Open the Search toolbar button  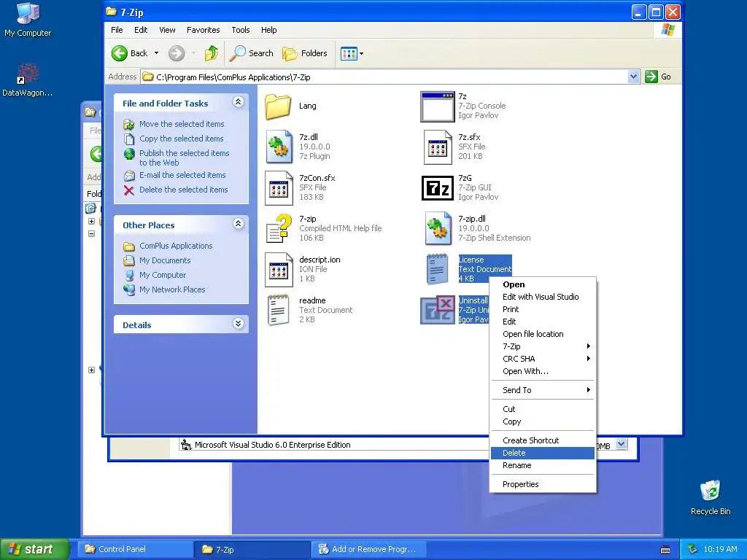pos(251,53)
